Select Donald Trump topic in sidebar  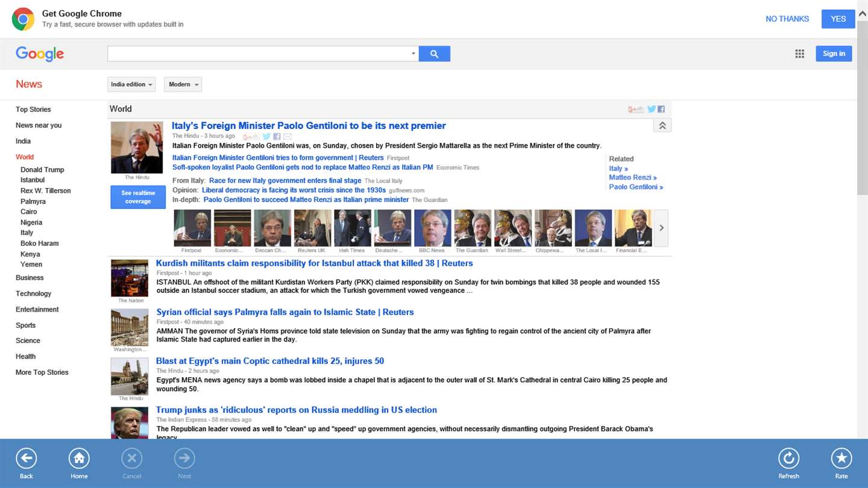[42, 170]
